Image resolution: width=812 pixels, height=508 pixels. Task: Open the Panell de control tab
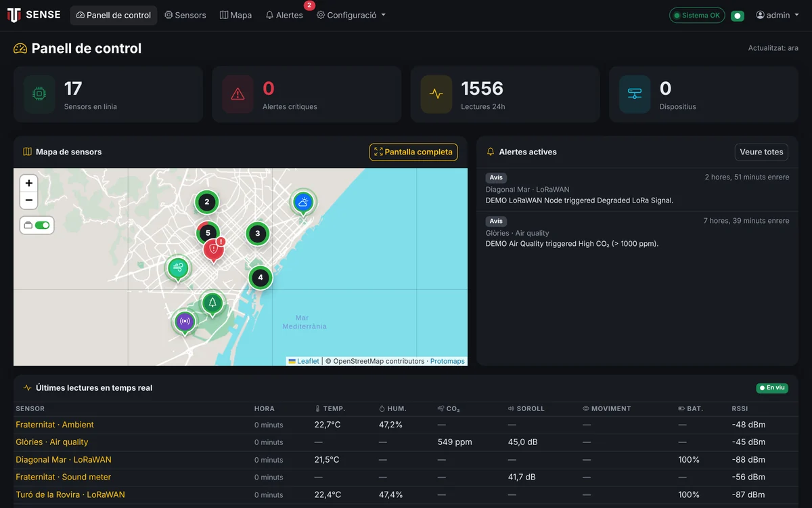[x=114, y=15]
